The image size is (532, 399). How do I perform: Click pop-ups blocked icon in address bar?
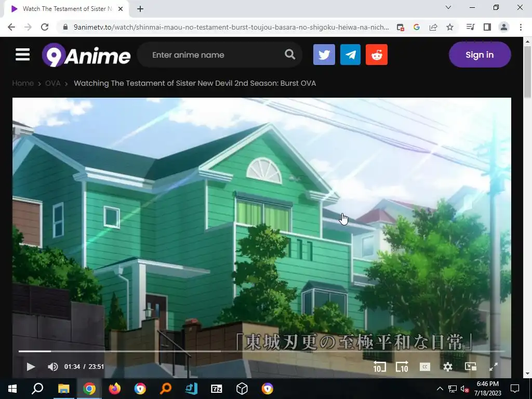pyautogui.click(x=400, y=27)
